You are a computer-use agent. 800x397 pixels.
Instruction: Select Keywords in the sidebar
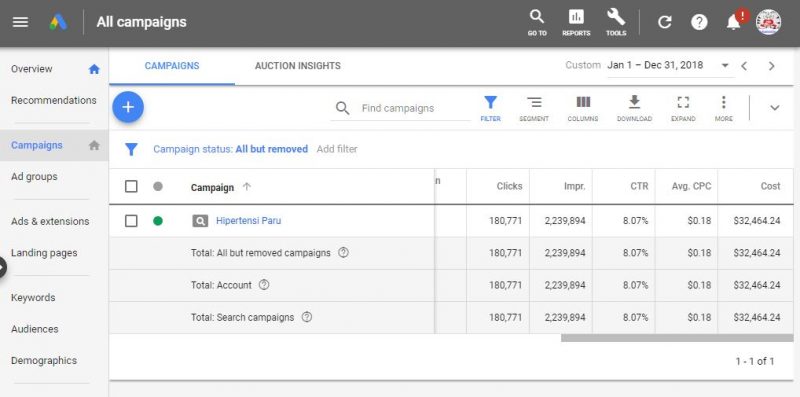(33, 297)
